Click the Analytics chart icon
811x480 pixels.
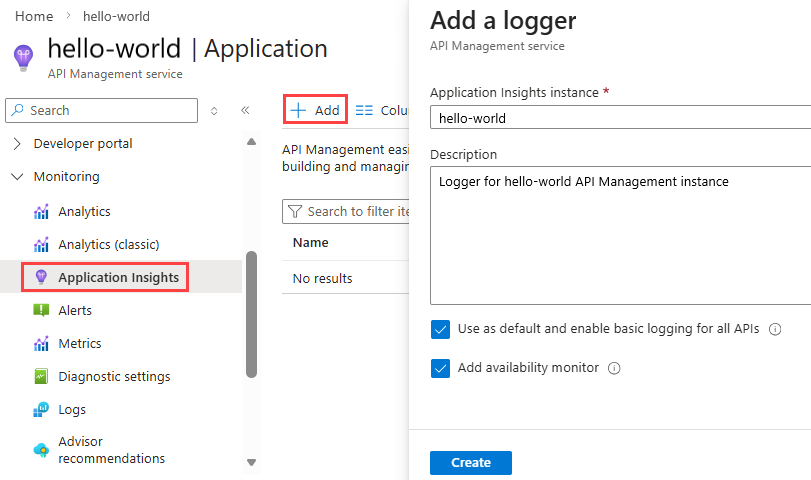(x=41, y=212)
